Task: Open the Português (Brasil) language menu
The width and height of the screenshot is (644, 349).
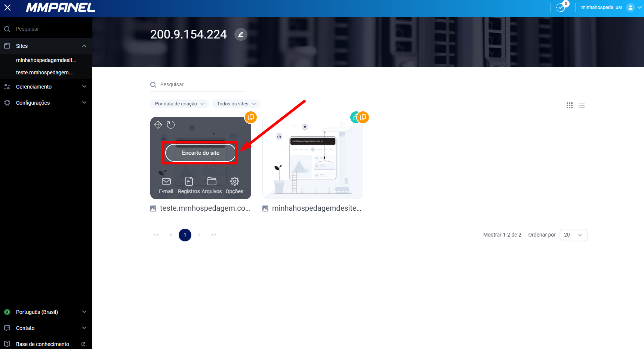Action: 46,312
